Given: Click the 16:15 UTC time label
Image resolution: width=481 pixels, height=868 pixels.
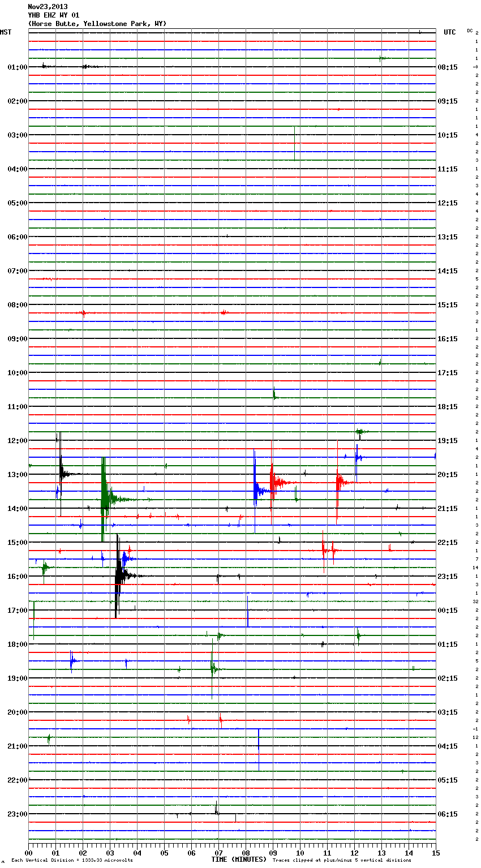Looking at the screenshot, I should click(448, 339).
